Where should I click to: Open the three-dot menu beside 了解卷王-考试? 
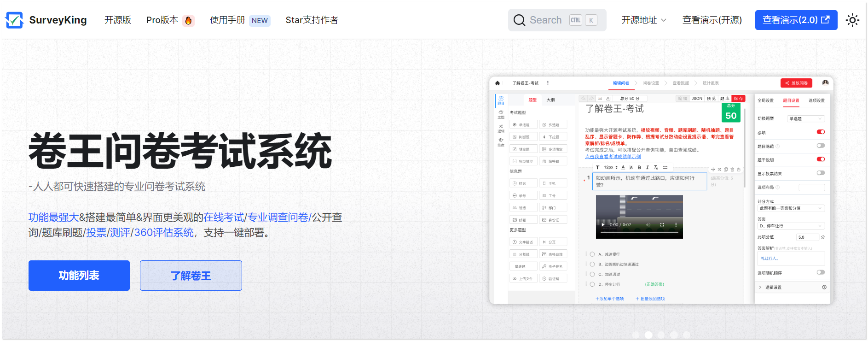(548, 83)
